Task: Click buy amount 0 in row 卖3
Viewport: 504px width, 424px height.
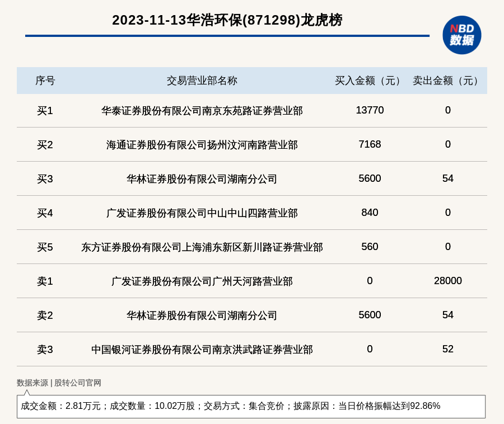Action: click(x=370, y=348)
